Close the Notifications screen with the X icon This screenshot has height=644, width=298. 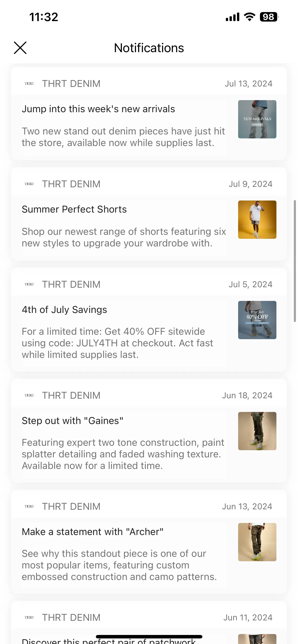point(20,48)
